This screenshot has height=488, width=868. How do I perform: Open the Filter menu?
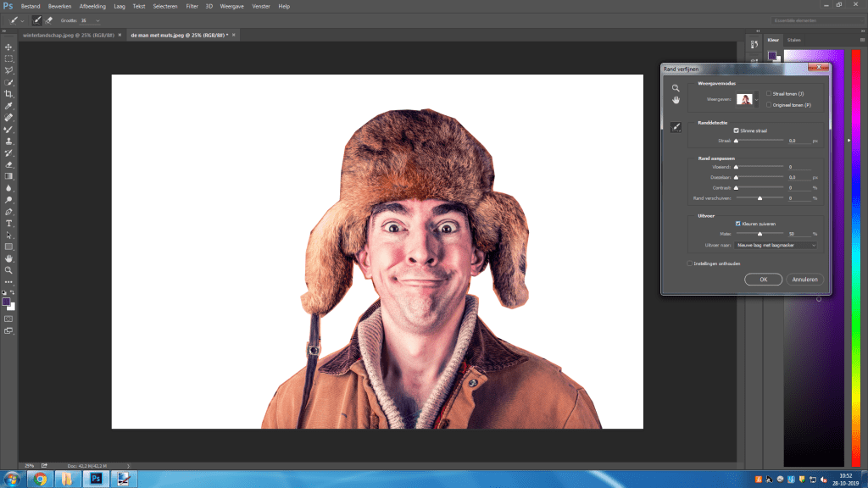pos(192,6)
